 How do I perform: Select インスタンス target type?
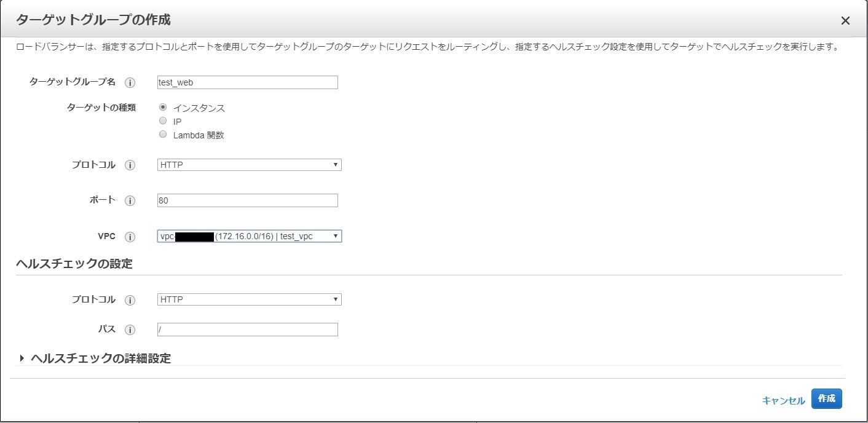(163, 107)
